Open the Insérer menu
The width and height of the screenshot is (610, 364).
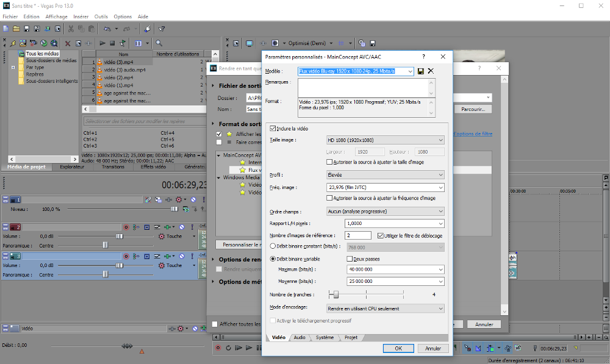[81, 16]
